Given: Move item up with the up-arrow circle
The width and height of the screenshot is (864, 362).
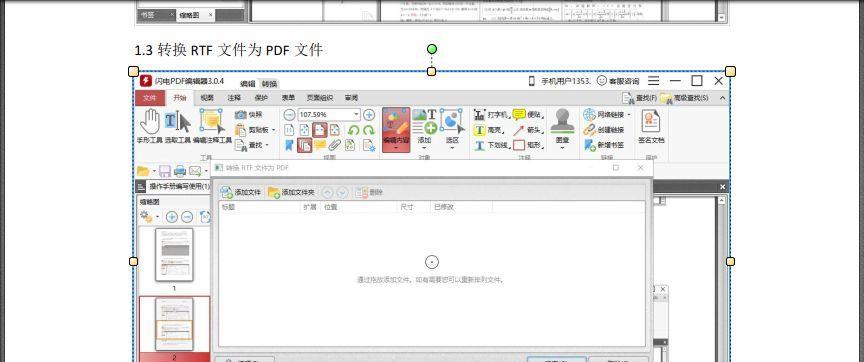Looking at the screenshot, I should tap(327, 192).
